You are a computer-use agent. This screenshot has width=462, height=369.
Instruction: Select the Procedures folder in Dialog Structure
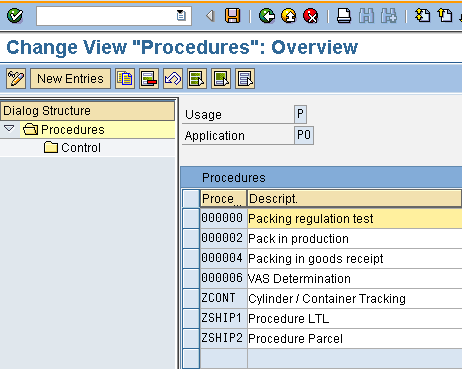coord(64,129)
